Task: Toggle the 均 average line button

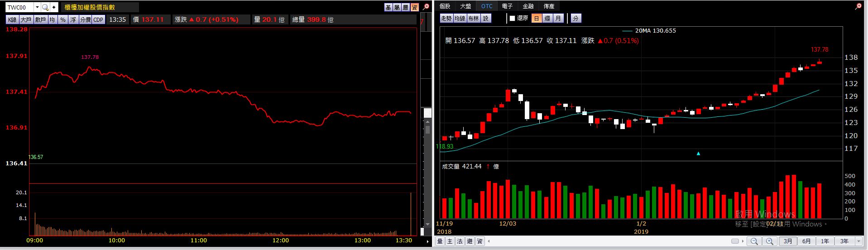Action: [53, 19]
